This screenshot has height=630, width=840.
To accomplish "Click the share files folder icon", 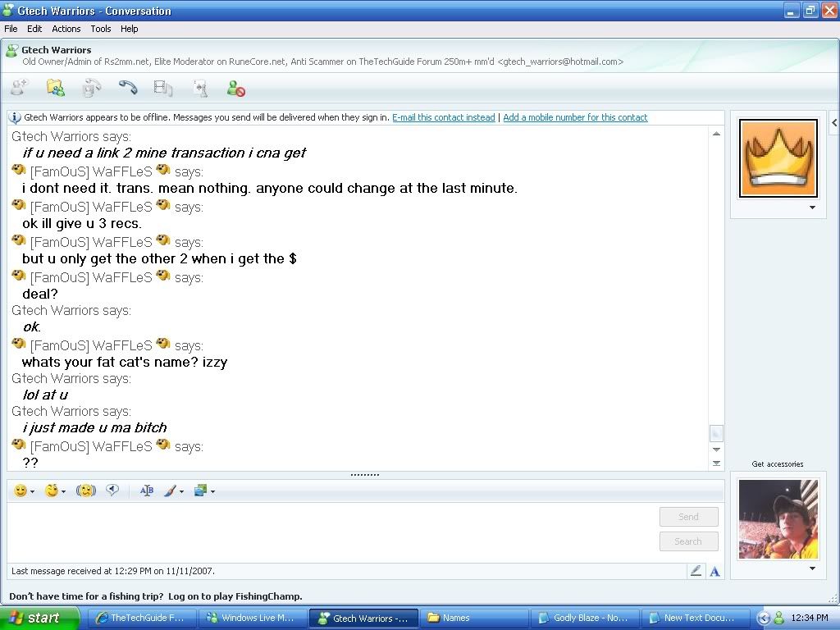I will (x=55, y=88).
